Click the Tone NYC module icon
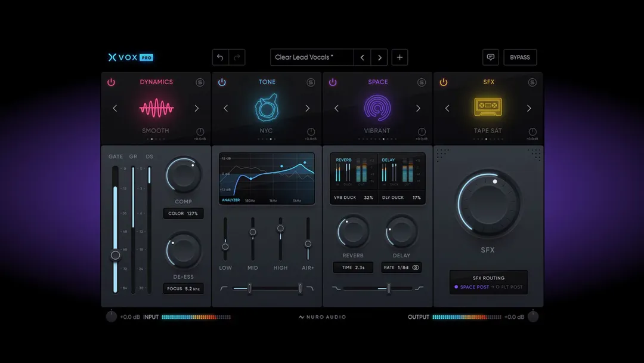The image size is (644, 363). tap(267, 108)
